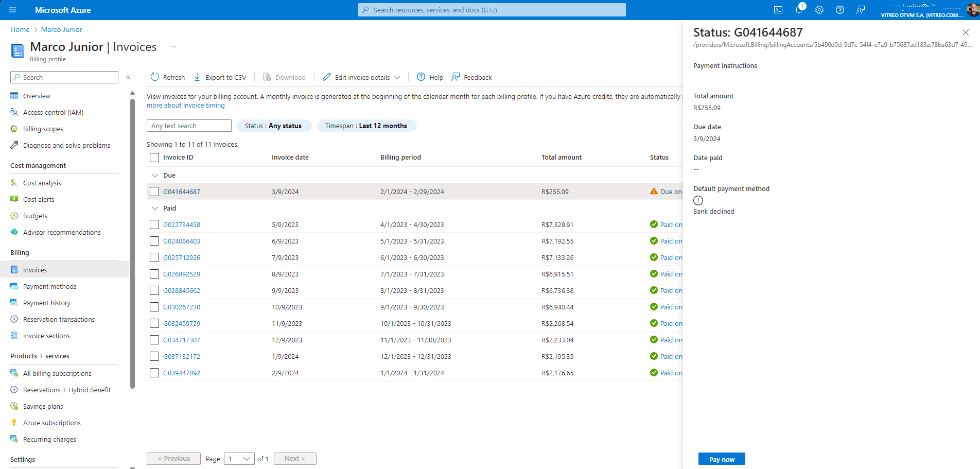Click the Pay now button
980x469 pixels.
[x=722, y=459]
